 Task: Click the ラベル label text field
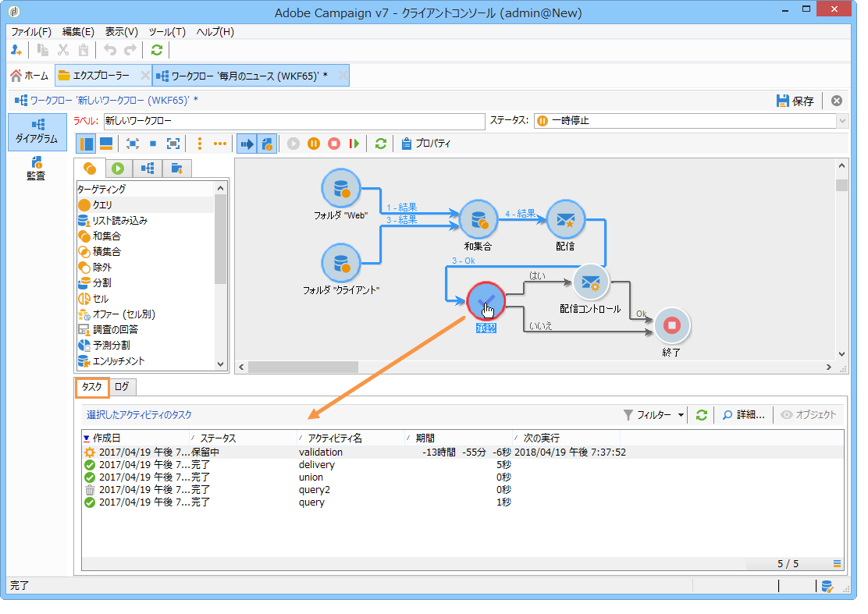pyautogui.click(x=293, y=121)
